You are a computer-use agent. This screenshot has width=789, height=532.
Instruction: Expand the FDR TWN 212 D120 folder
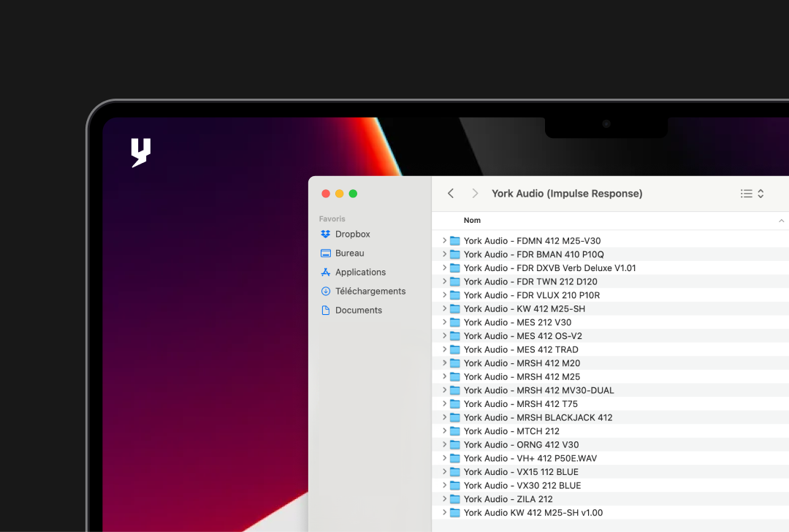444,281
